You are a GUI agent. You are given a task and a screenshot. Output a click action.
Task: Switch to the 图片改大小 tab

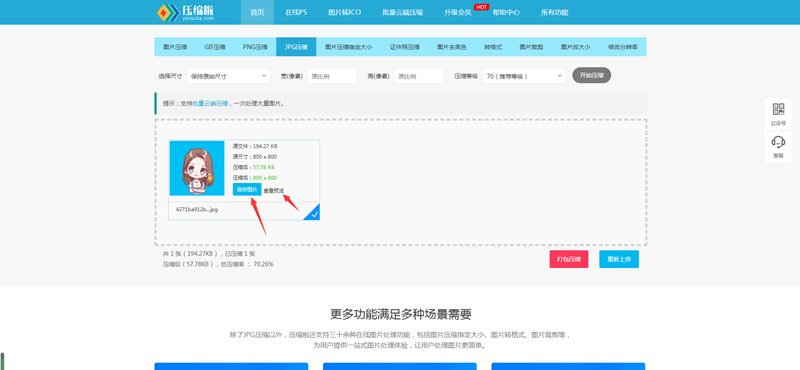(576, 47)
